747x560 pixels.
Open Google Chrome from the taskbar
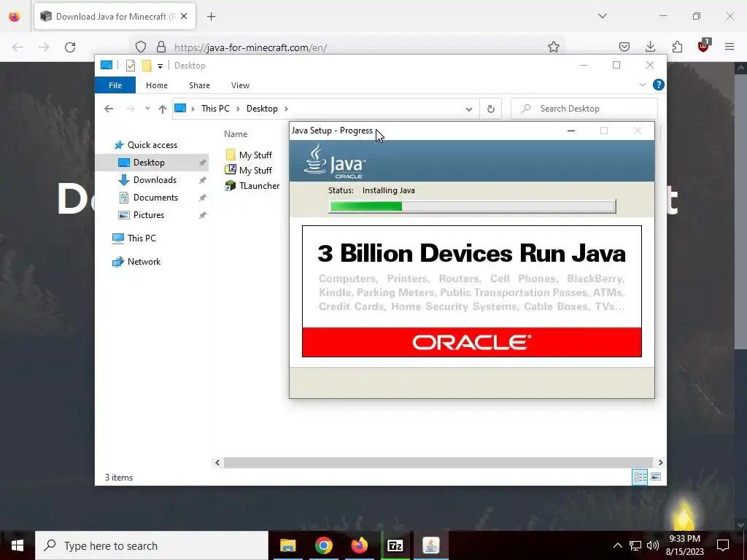[x=323, y=545]
